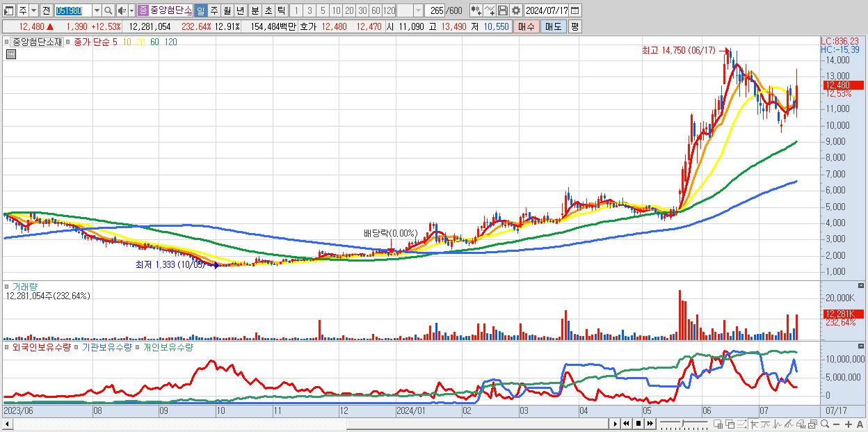Screen dimensions: 868x432
Task: Open the 주 category dropdown arrow
Action: 33,10
